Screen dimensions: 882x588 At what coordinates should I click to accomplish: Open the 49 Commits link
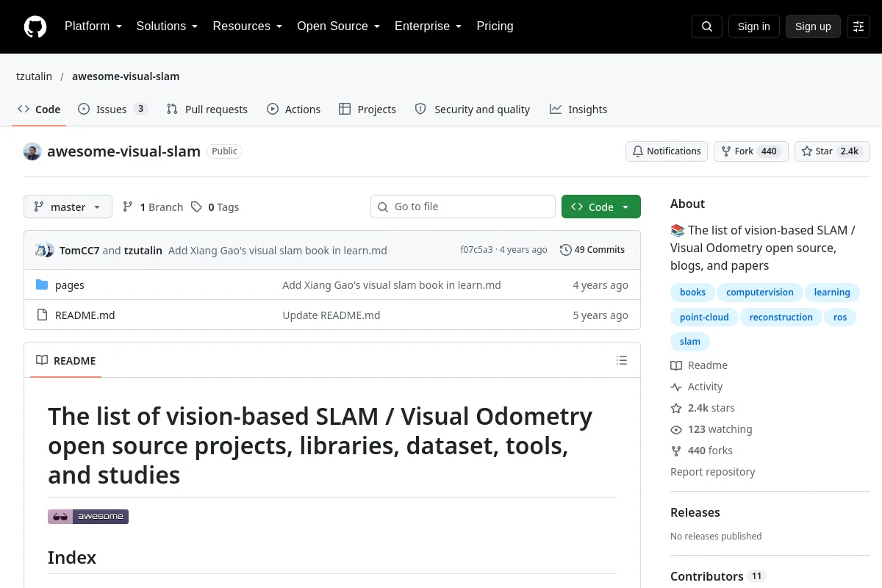592,250
